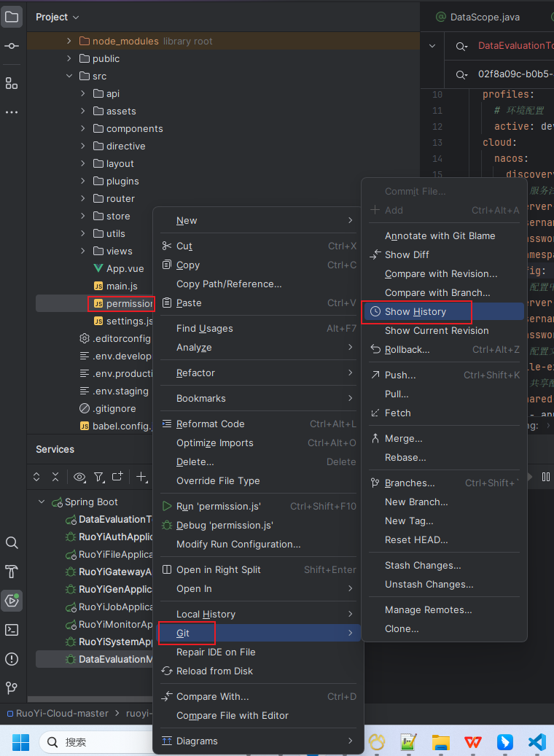This screenshot has height=756, width=554.
Task: Click the search icon beside 02f8a09c text
Action: coord(461,75)
